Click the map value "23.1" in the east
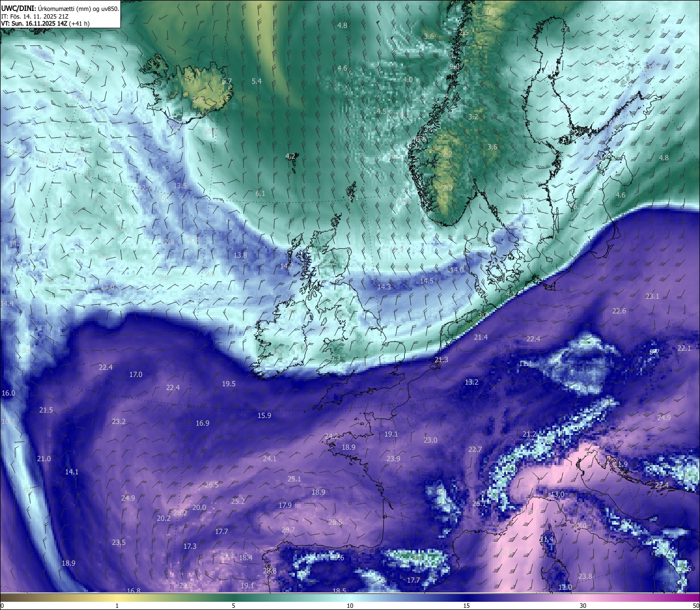 (652, 296)
